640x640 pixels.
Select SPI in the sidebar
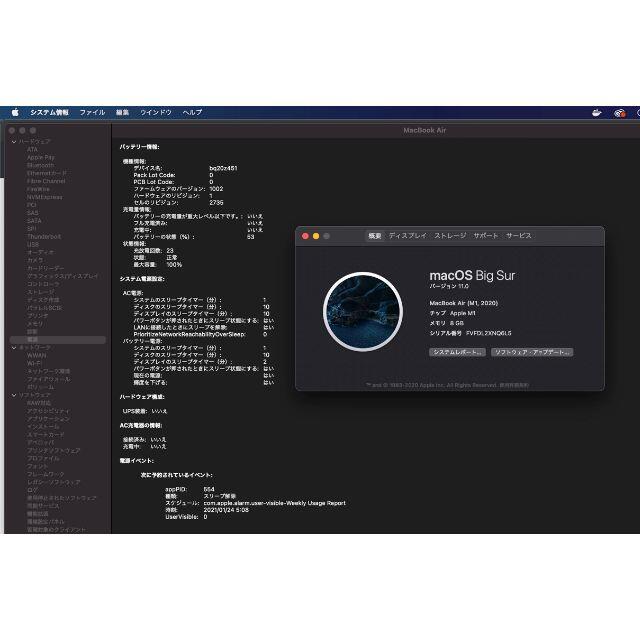click(x=32, y=229)
